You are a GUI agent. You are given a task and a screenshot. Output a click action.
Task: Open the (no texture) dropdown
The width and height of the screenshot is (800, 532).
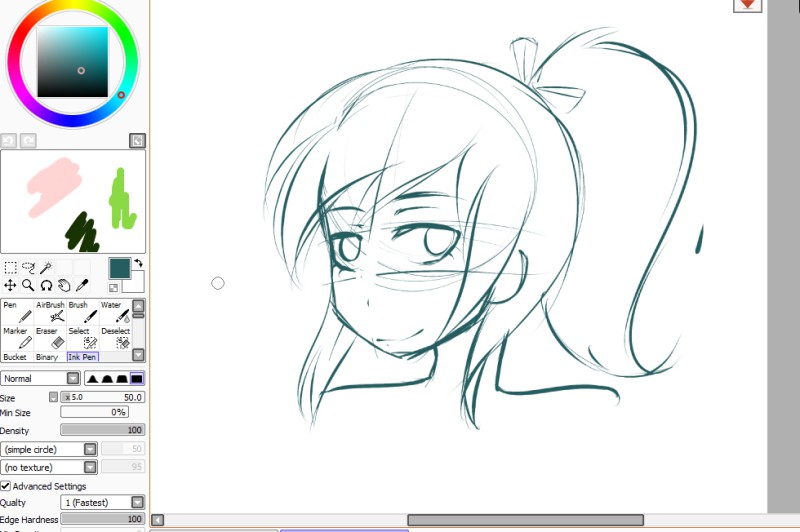tap(49, 467)
